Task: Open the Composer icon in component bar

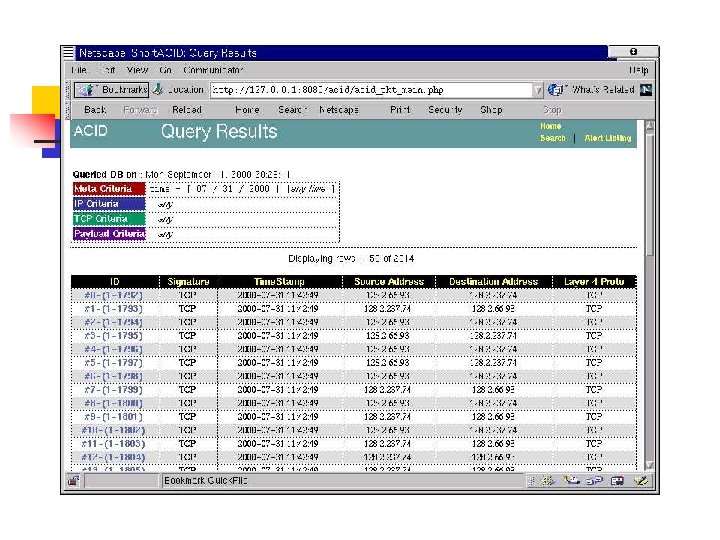Action: click(641, 481)
